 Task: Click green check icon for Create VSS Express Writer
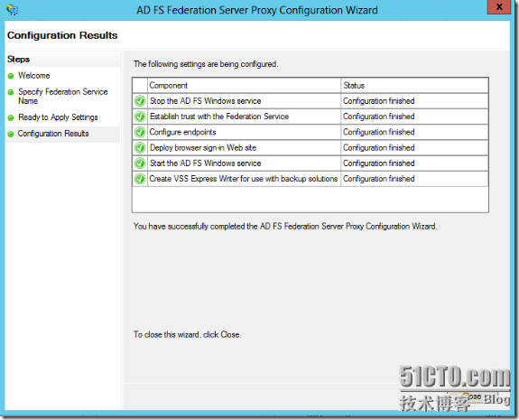[140, 179]
